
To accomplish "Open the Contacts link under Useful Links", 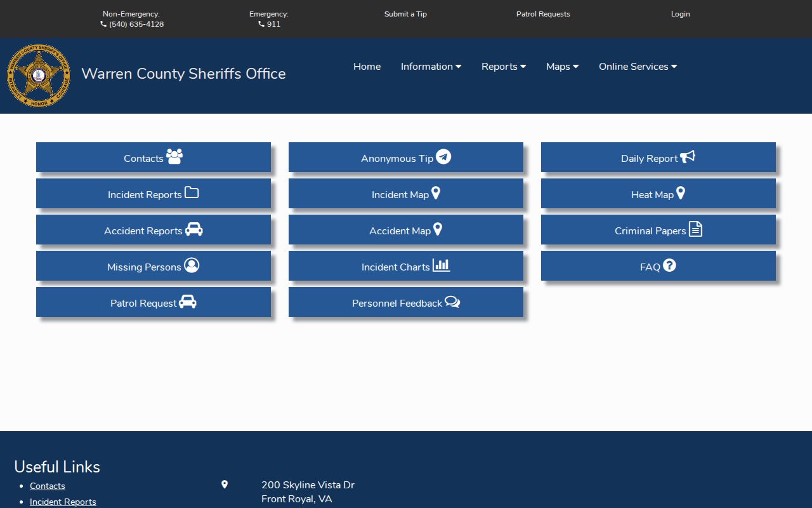I will 48,486.
